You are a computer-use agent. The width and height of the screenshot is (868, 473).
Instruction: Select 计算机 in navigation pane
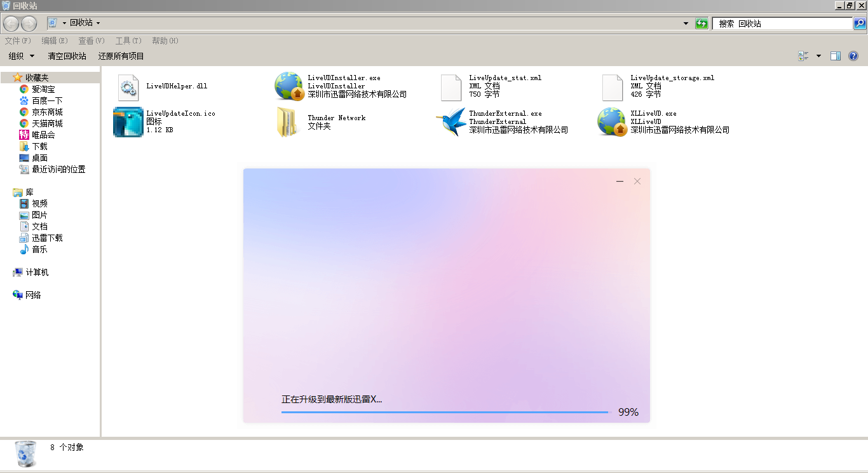point(37,272)
